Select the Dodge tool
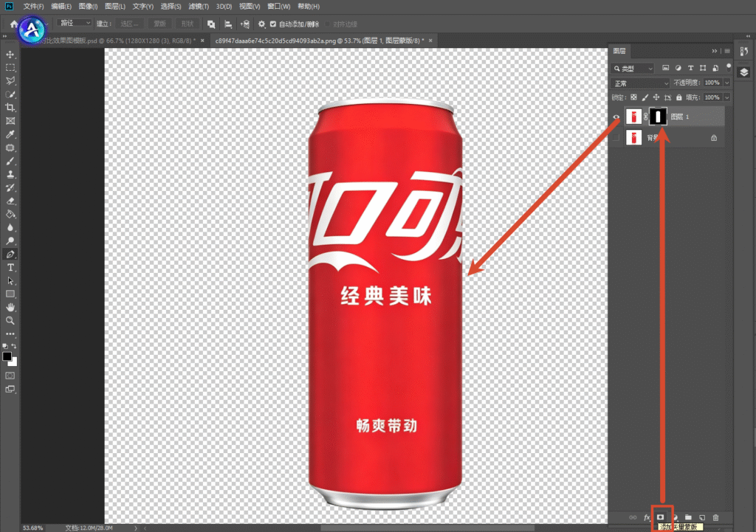Viewport: 756px width, 532px height. click(10, 241)
